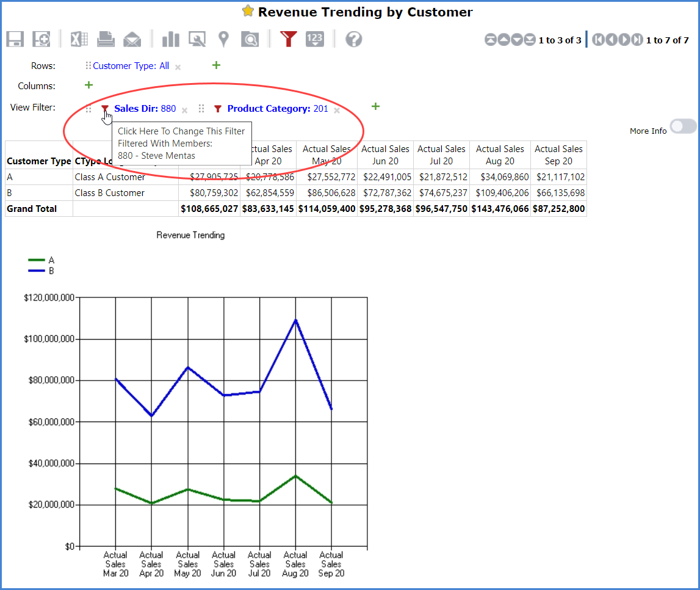The height and width of the screenshot is (590, 700).
Task: Email the view using envelope icon
Action: [x=132, y=39]
